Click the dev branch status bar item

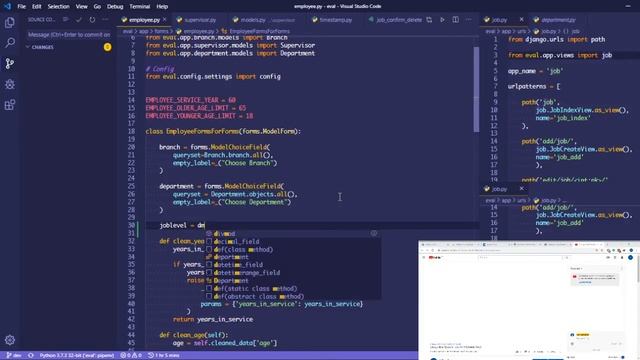(13, 356)
